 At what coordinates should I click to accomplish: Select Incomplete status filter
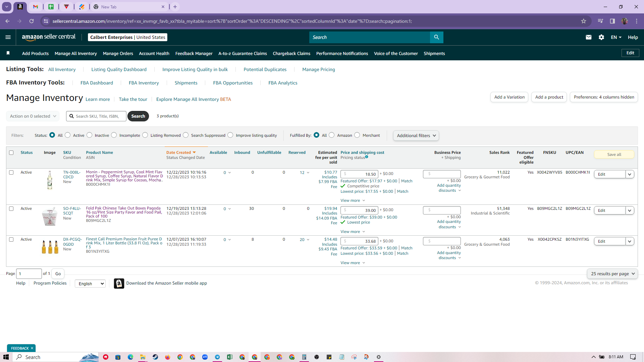tap(114, 135)
